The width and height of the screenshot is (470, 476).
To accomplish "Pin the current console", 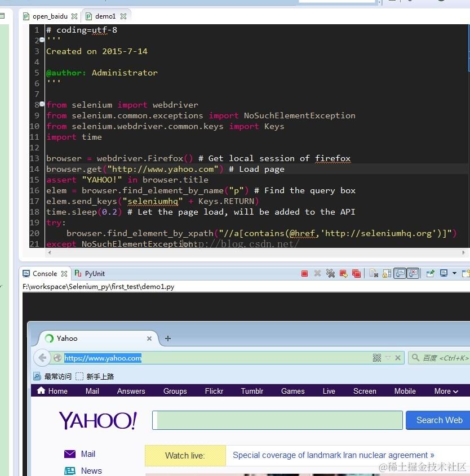I will 430,274.
